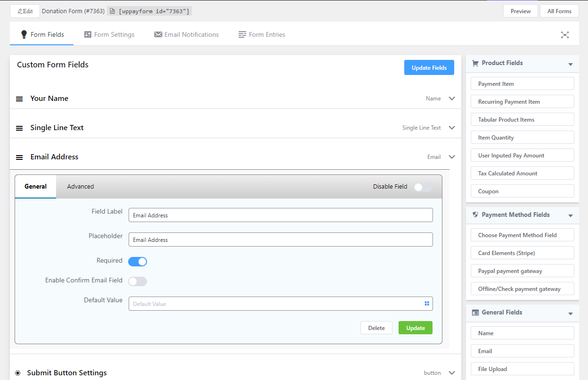Expand the Submit Button Settings section
The image size is (588, 380).
451,372
